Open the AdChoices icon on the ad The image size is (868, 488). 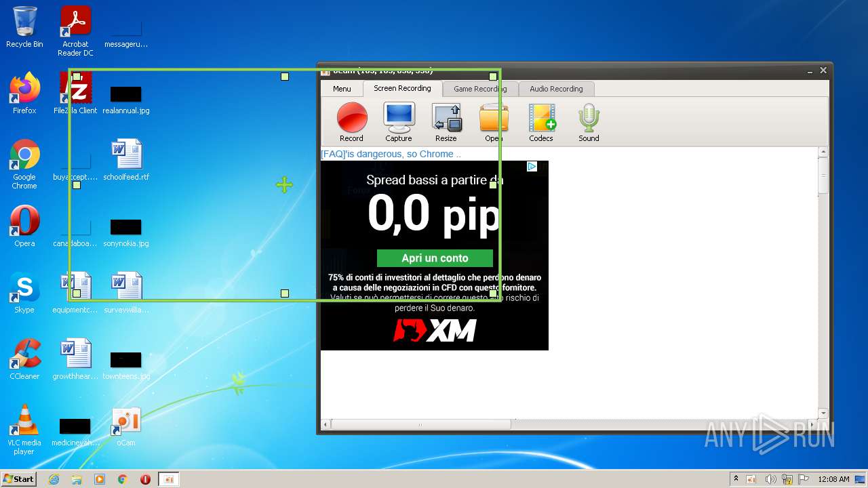point(532,167)
